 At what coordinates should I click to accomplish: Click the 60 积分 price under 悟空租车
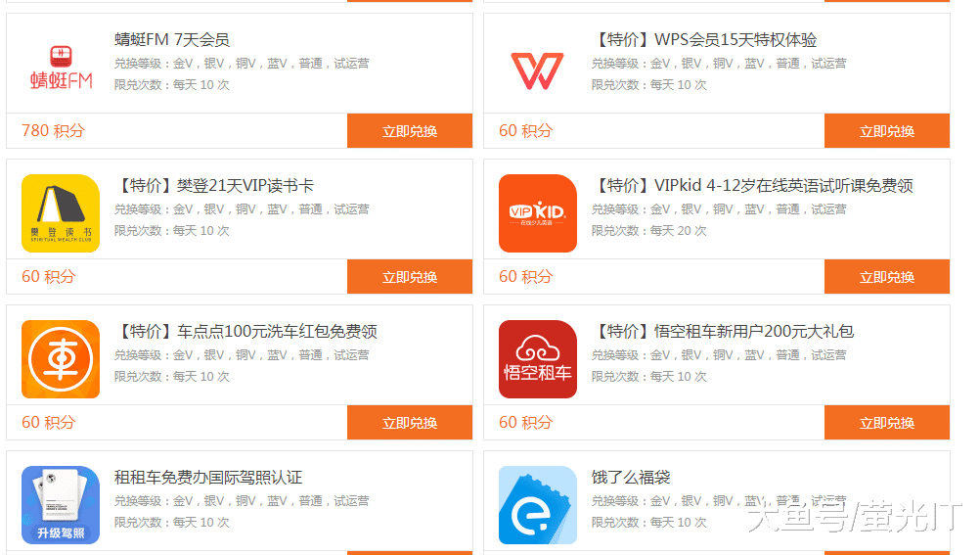tap(525, 422)
